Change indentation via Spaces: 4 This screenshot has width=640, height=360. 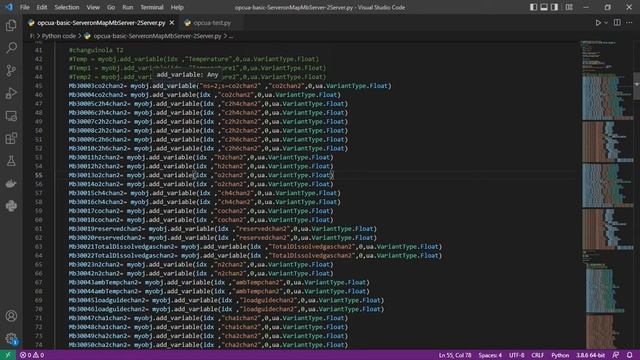(x=490, y=355)
